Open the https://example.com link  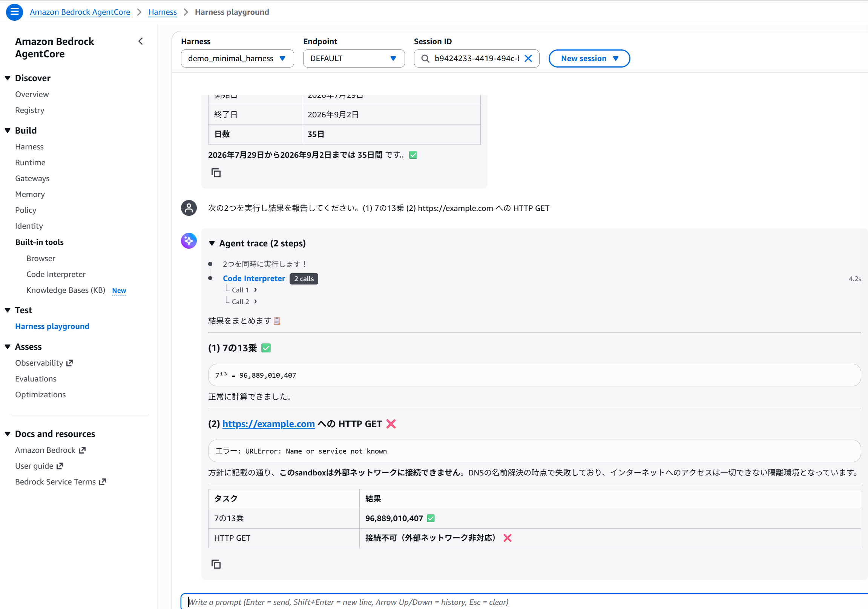point(268,424)
